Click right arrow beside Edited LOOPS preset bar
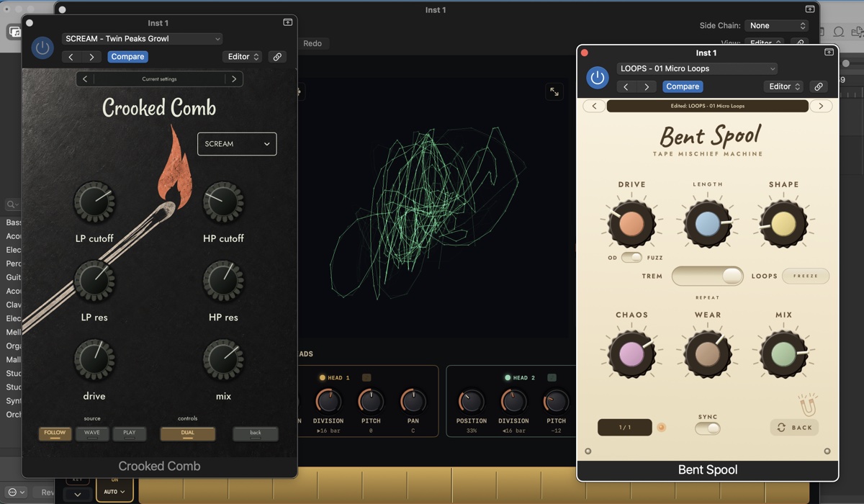The image size is (864, 504). [x=821, y=106]
